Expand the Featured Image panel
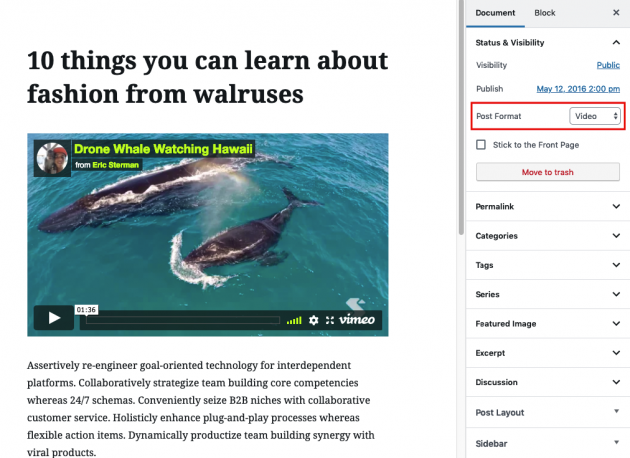630x458 pixels. pos(548,324)
